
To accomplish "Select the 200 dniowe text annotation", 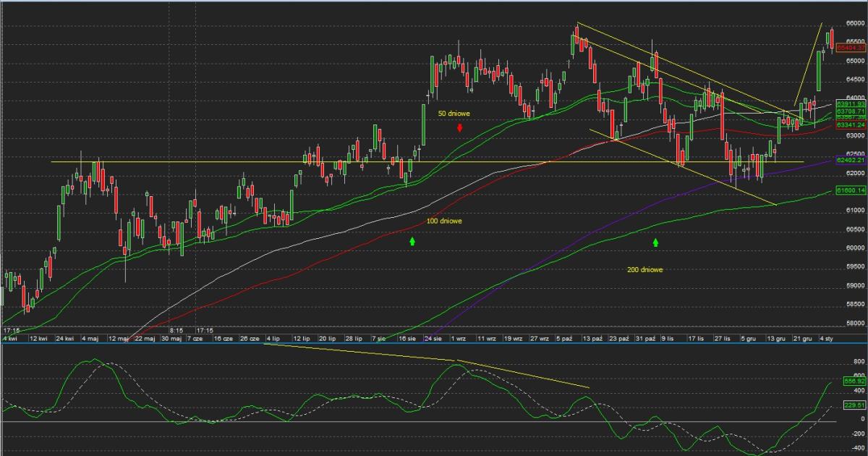I will [645, 269].
